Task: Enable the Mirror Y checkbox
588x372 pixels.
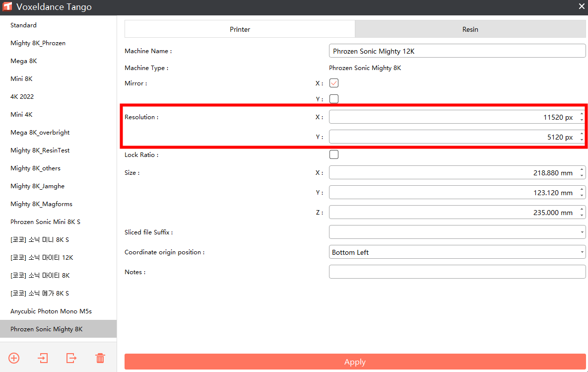Action: pyautogui.click(x=334, y=99)
